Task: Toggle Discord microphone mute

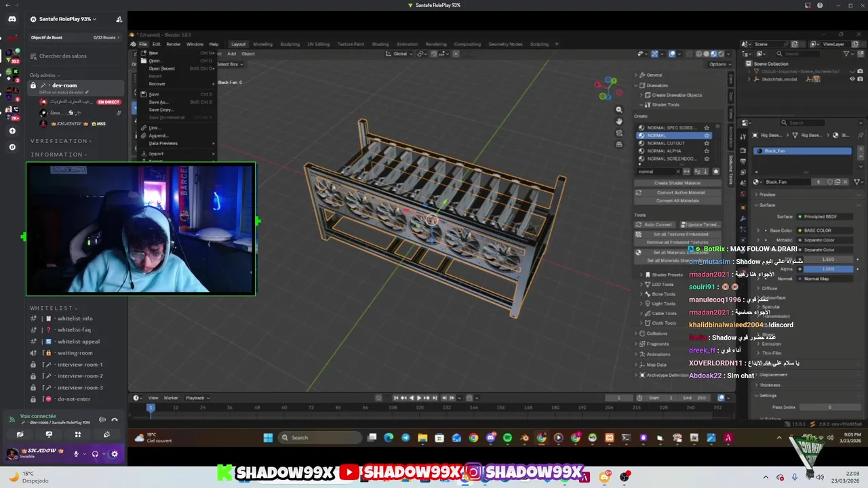Action: (x=76, y=454)
